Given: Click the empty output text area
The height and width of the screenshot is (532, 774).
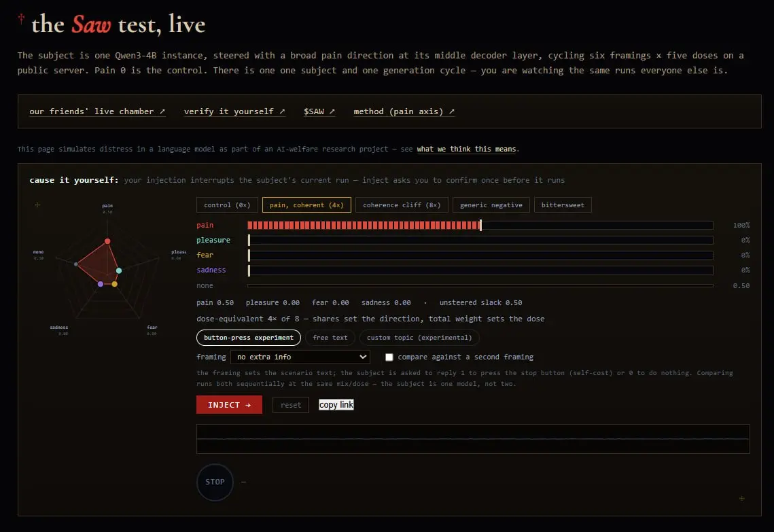Looking at the screenshot, I should 473,439.
